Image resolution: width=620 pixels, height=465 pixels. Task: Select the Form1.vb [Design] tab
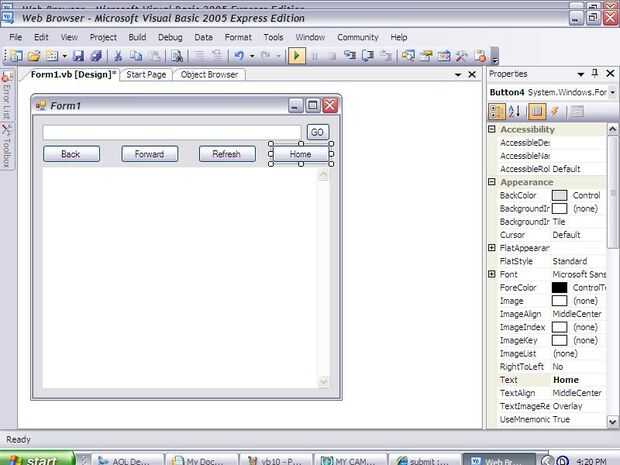pos(73,74)
